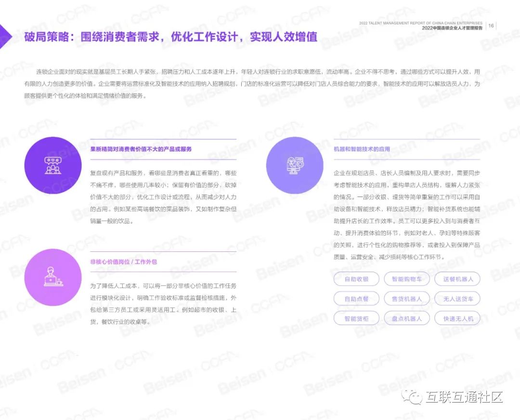Select the 智能购物车 pill tag
This screenshot has height=420, width=520.
click(x=407, y=279)
